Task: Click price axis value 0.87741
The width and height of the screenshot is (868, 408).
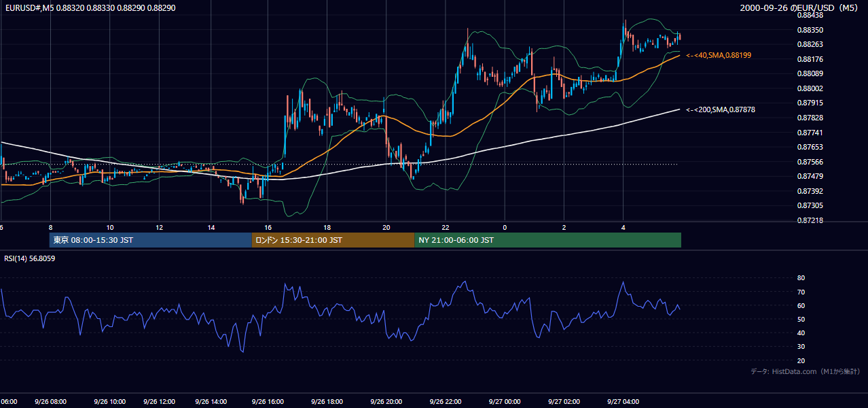Action: pyautogui.click(x=809, y=133)
